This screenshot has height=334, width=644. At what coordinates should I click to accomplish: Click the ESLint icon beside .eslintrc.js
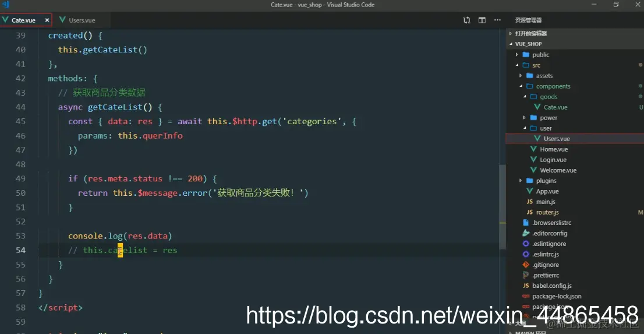[x=526, y=254]
